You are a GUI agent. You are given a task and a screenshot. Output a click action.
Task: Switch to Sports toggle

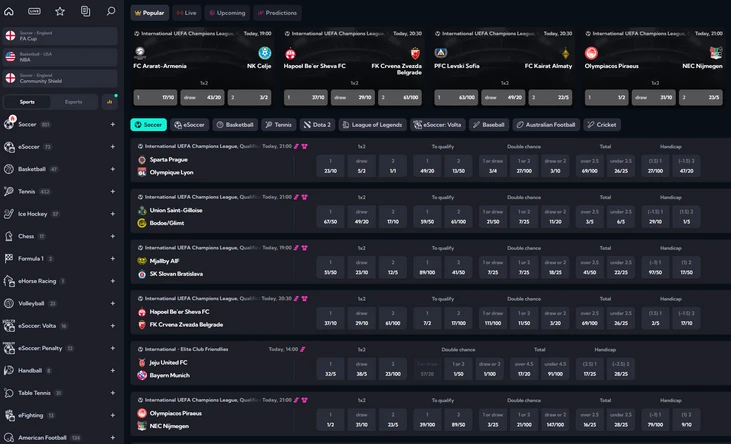tap(27, 102)
